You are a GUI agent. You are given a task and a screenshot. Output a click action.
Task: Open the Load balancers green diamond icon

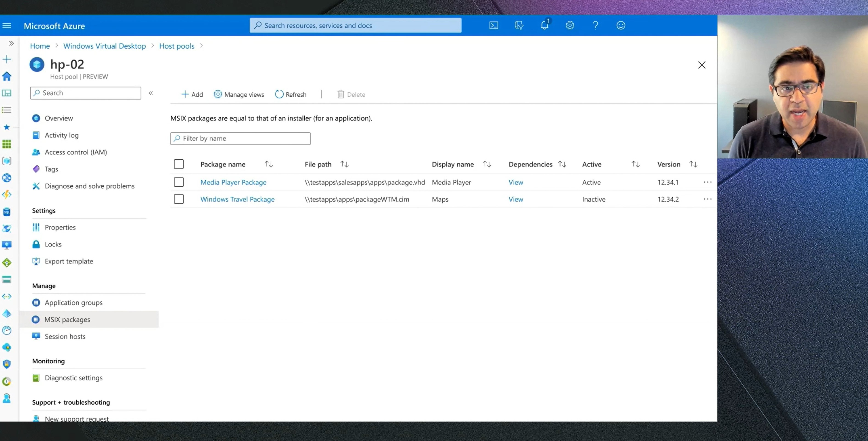pyautogui.click(x=7, y=262)
